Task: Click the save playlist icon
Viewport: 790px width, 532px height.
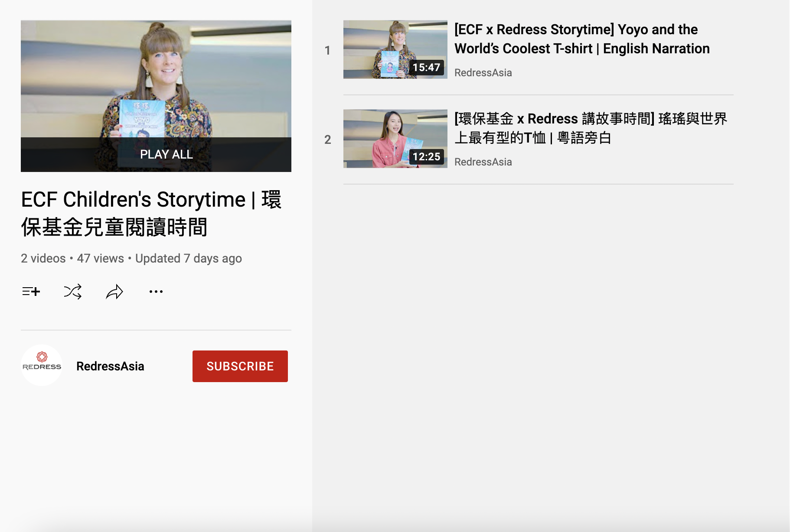Action: (x=31, y=292)
